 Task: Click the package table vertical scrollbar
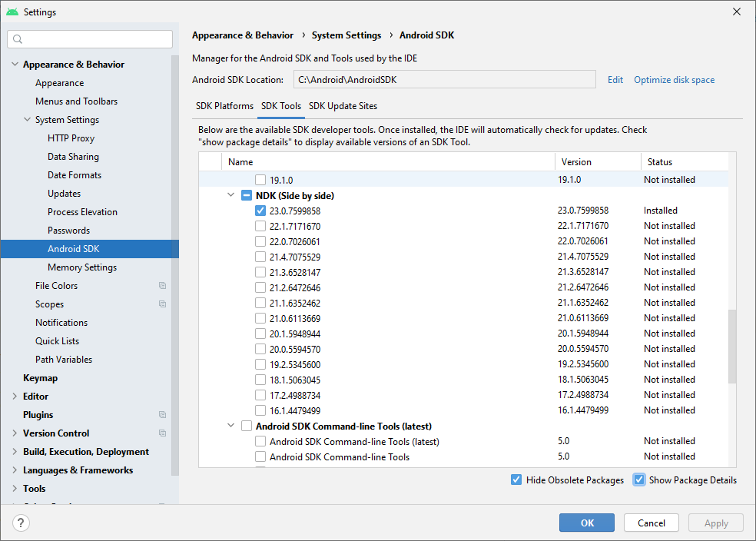pyautogui.click(x=732, y=347)
